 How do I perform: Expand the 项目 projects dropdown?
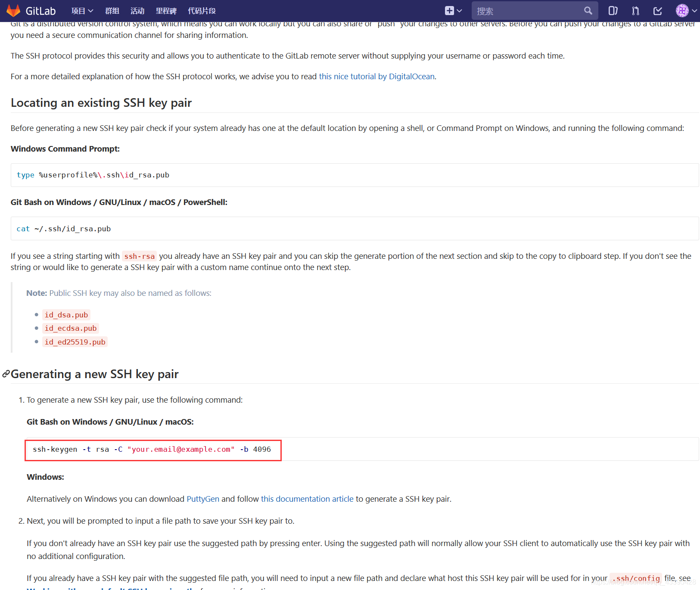coord(82,11)
